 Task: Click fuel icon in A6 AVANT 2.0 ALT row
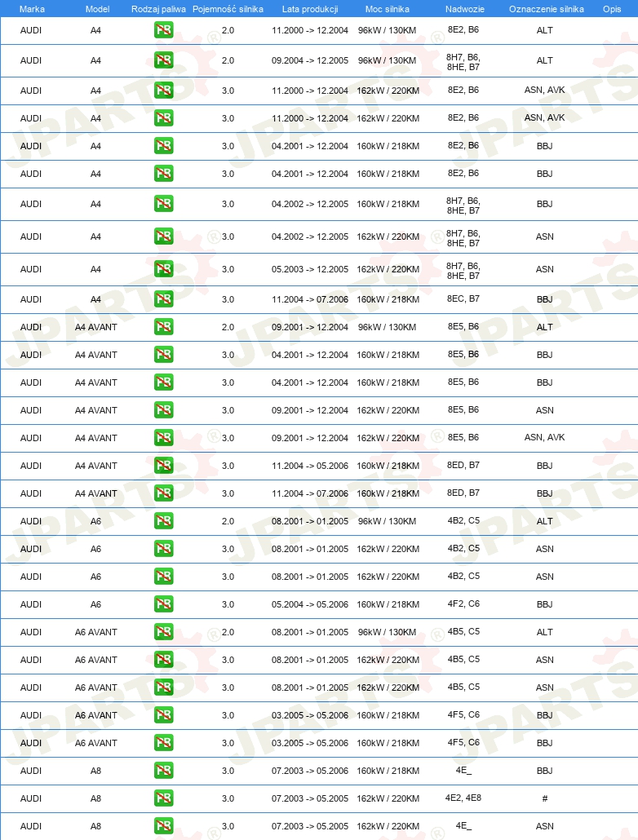point(163,631)
